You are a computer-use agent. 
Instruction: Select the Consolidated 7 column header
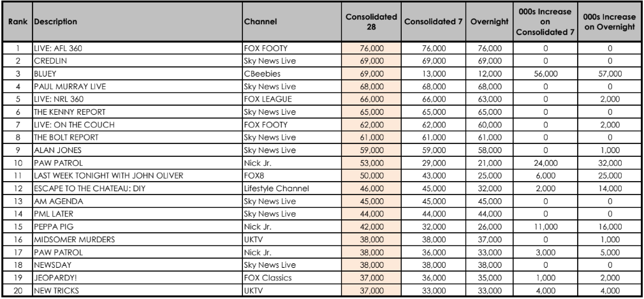[434, 22]
